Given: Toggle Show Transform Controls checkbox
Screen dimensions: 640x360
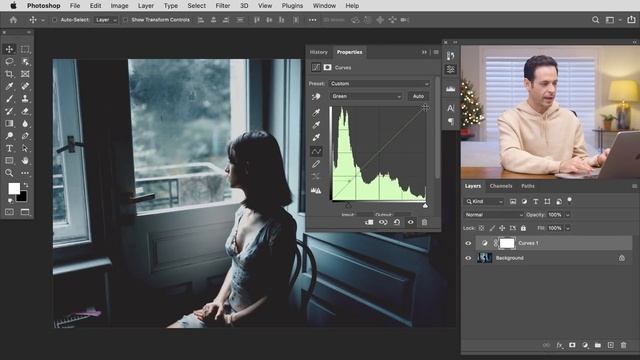Looking at the screenshot, I should [x=125, y=20].
